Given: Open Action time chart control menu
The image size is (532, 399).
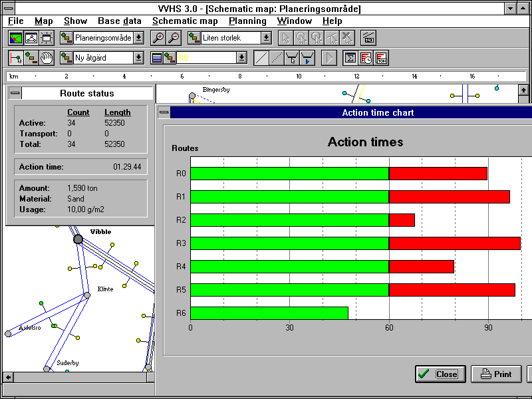Looking at the screenshot, I should [x=164, y=112].
